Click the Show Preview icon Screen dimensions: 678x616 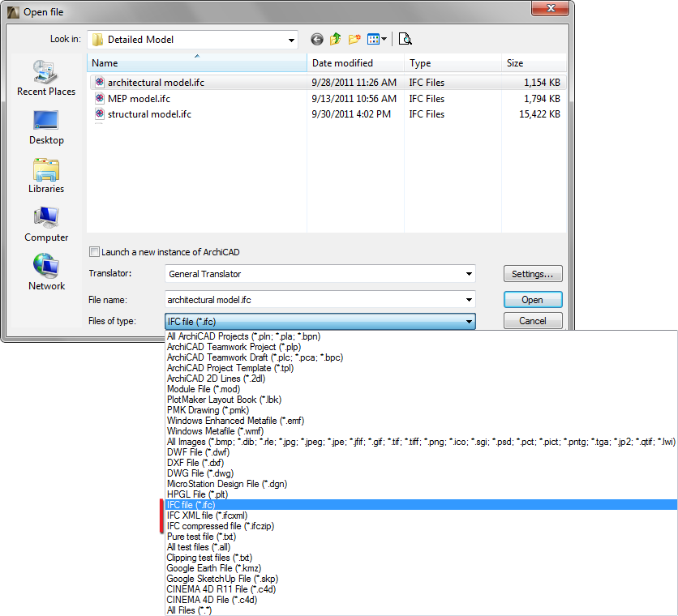click(x=405, y=39)
